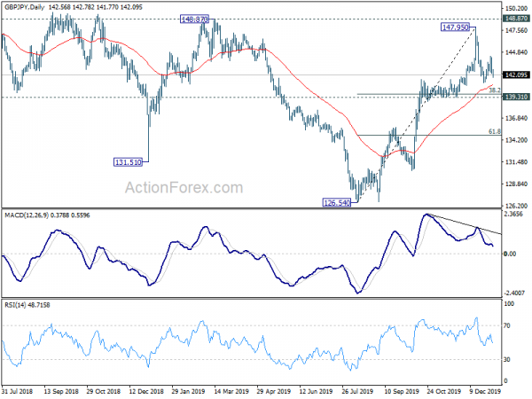The width and height of the screenshot is (532, 399).
Task: Click the 147.560 price axis value
Action: pos(516,30)
